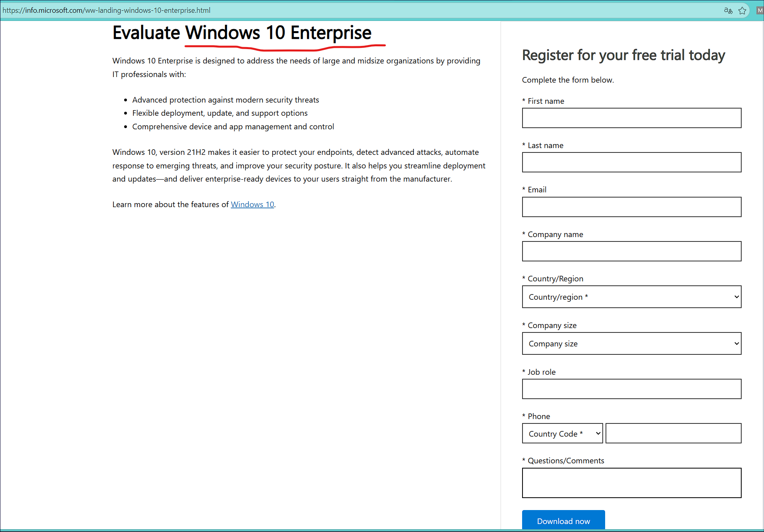
Task: Click the '* Phone' label
Action: [536, 416]
